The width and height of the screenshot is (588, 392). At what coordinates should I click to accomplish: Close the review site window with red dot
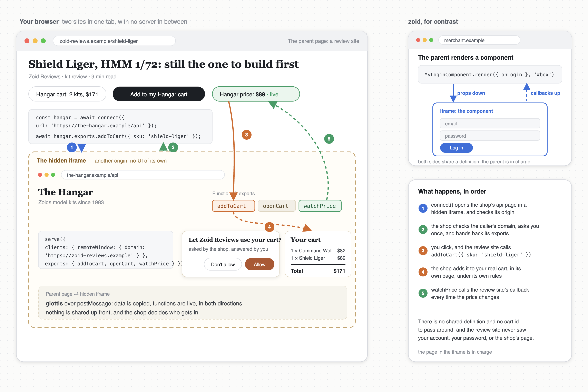(x=27, y=41)
